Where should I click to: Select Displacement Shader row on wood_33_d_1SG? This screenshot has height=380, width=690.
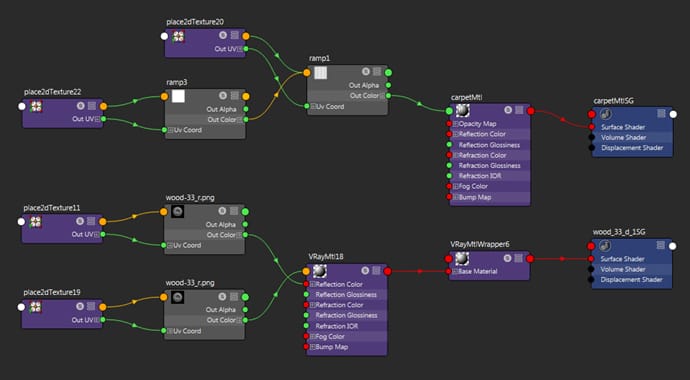[x=631, y=280]
